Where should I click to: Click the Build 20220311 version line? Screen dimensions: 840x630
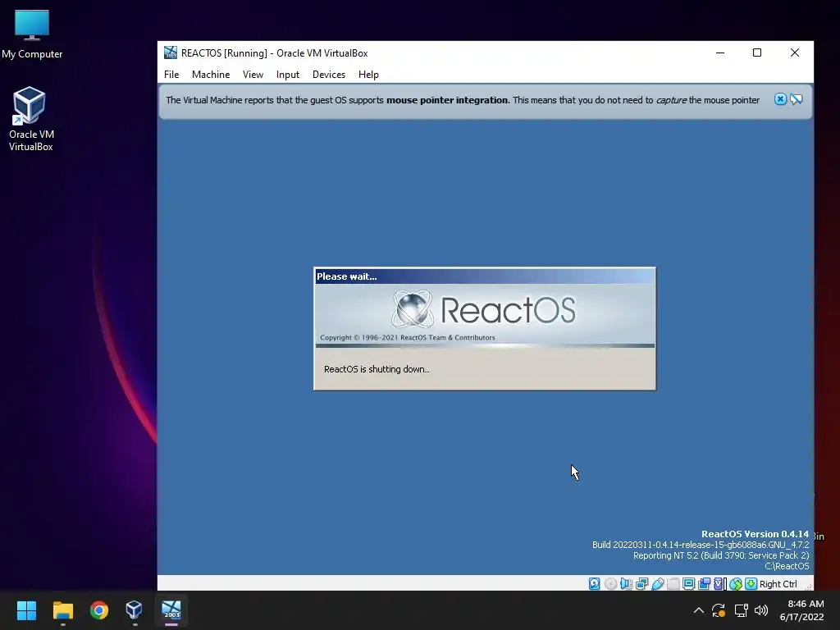[701, 545]
